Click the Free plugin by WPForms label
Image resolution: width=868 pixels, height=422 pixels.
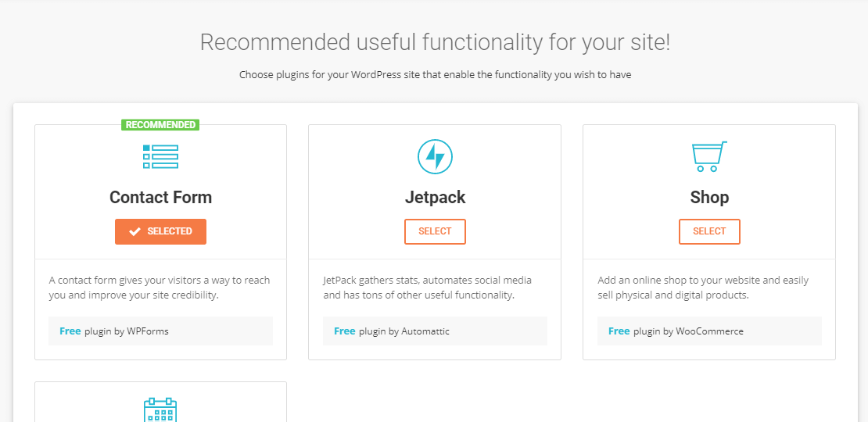pos(114,331)
